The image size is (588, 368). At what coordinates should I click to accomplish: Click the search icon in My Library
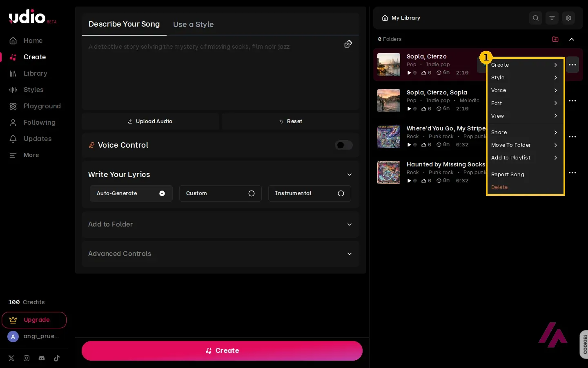click(x=536, y=18)
